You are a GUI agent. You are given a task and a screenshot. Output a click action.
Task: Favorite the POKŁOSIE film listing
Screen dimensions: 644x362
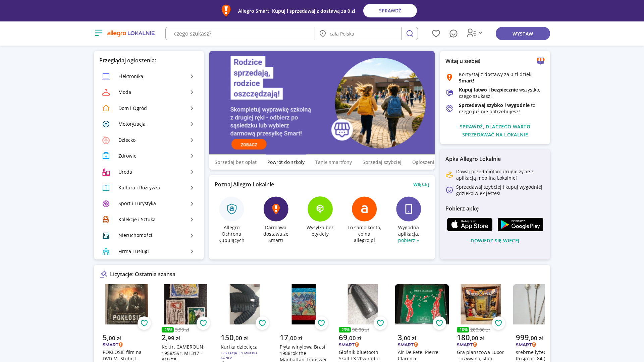144,323
